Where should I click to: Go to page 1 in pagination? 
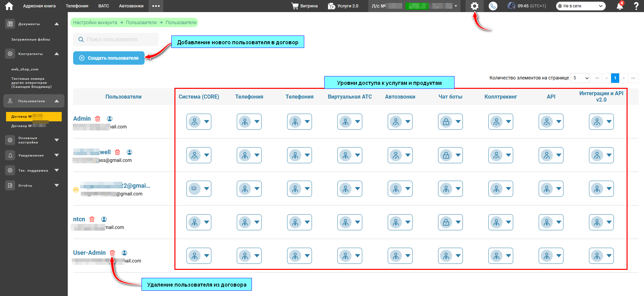point(615,78)
